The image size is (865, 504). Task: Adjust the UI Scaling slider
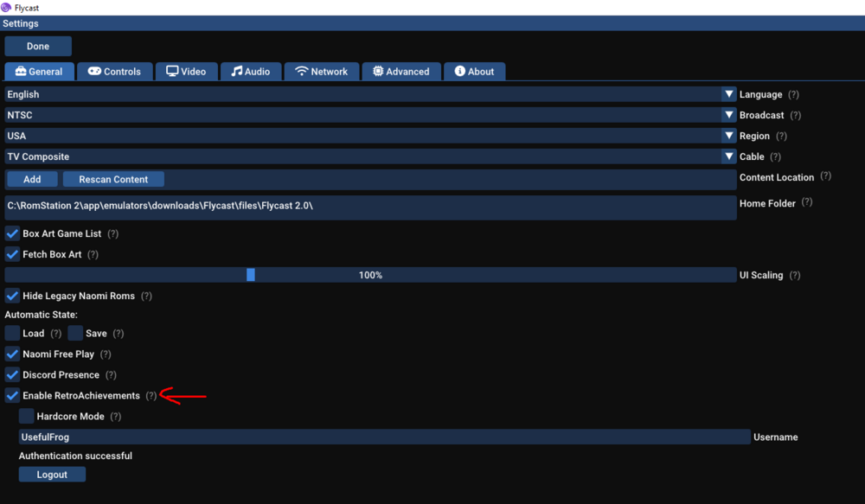(x=252, y=274)
